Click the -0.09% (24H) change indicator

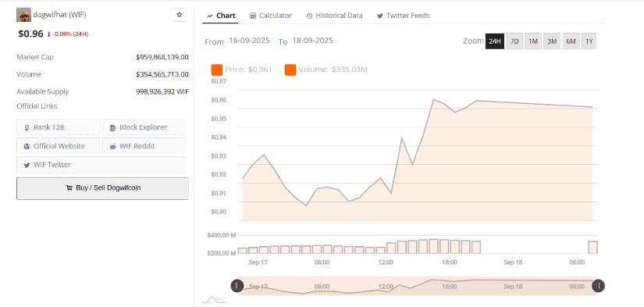[x=68, y=34]
